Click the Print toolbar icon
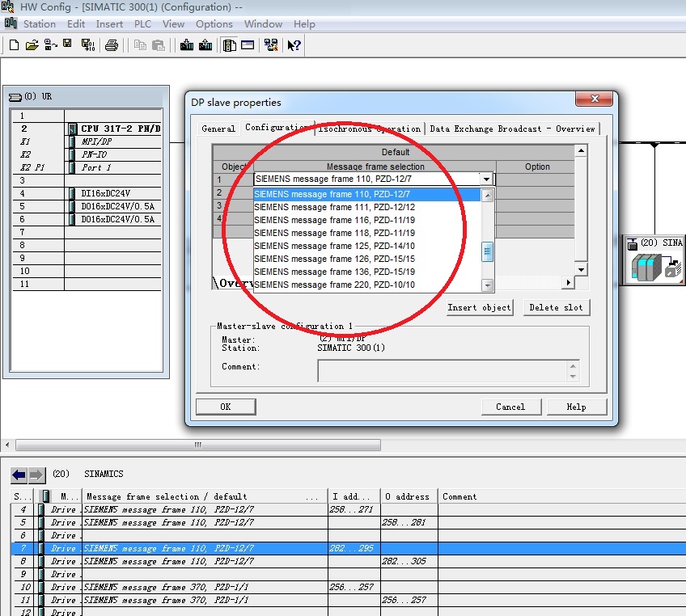Screen dimensions: 686x616 (112, 45)
